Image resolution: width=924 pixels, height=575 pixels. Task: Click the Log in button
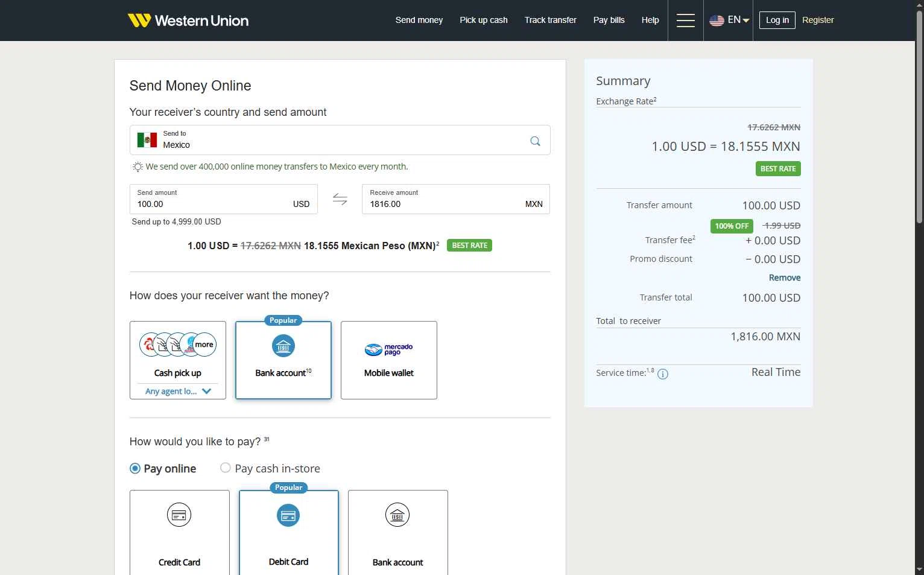[x=777, y=20]
